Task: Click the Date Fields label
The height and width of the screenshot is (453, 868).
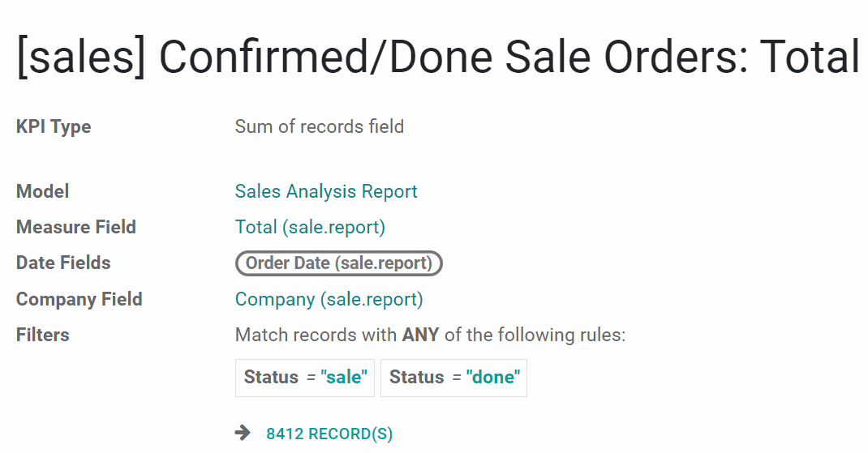Action: (63, 263)
